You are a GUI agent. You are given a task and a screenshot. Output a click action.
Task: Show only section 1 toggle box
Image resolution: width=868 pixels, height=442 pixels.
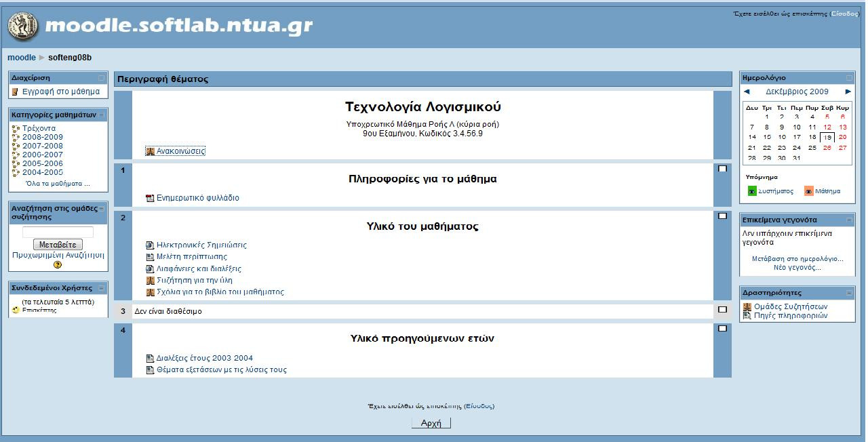click(x=722, y=169)
